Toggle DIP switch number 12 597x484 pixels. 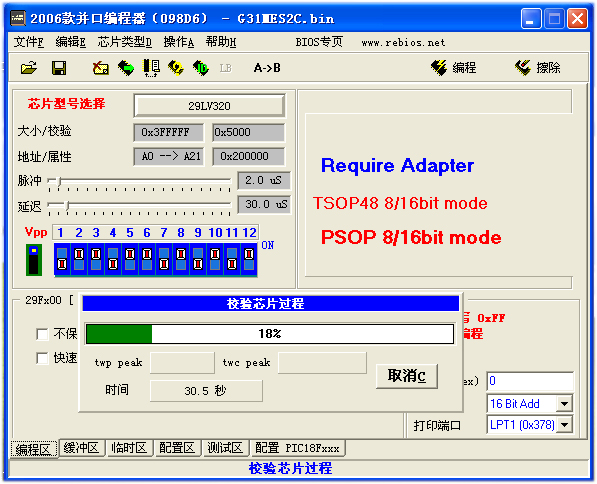[249, 259]
